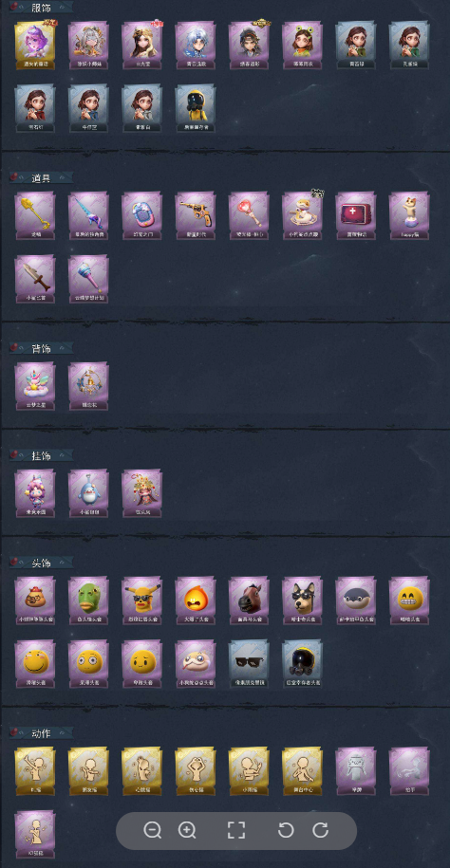Open the 动作 emotes section header
Viewport: 450px width, 868px height.
pos(41,733)
